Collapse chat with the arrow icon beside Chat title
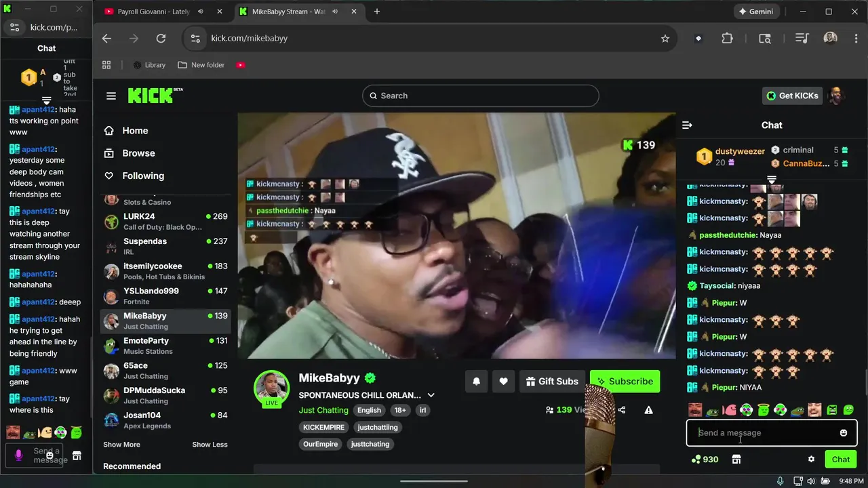868x488 pixels. point(687,125)
